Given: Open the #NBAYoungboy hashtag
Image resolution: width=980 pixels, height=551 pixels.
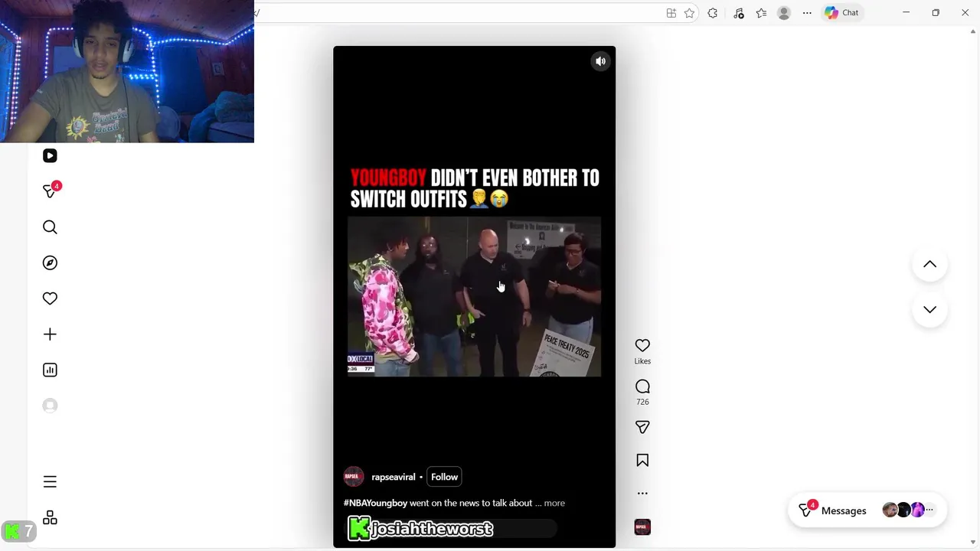Looking at the screenshot, I should (x=375, y=503).
